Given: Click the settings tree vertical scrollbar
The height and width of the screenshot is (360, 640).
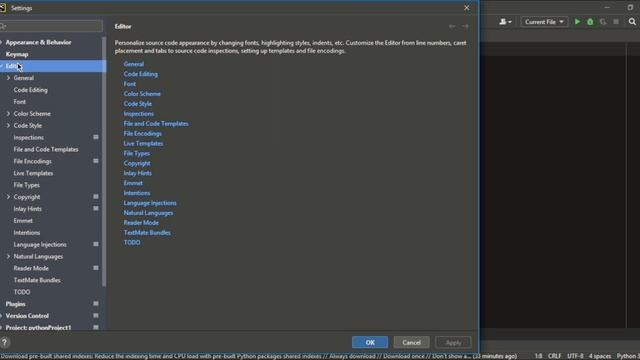Looking at the screenshot, I should [104, 161].
